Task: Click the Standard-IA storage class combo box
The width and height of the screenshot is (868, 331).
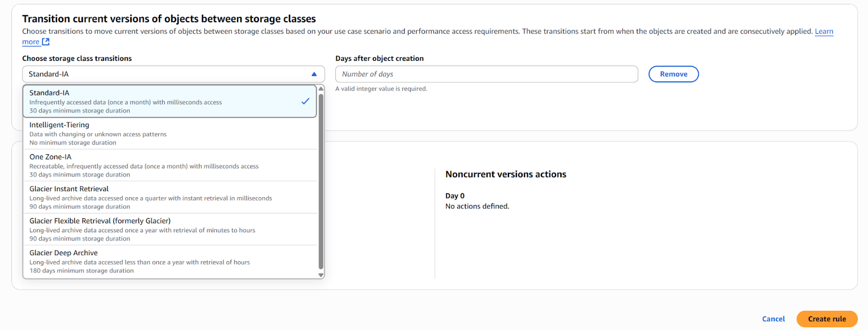Action: pyautogui.click(x=174, y=74)
